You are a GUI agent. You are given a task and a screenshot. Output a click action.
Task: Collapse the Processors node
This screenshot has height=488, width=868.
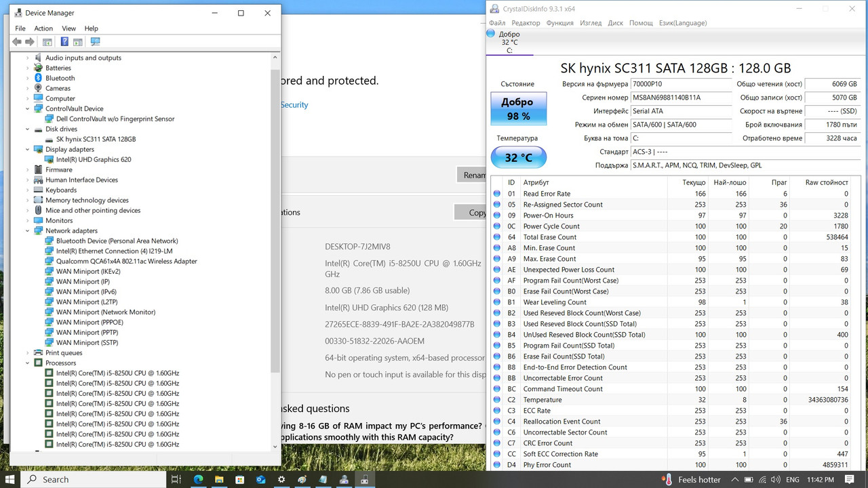[28, 363]
